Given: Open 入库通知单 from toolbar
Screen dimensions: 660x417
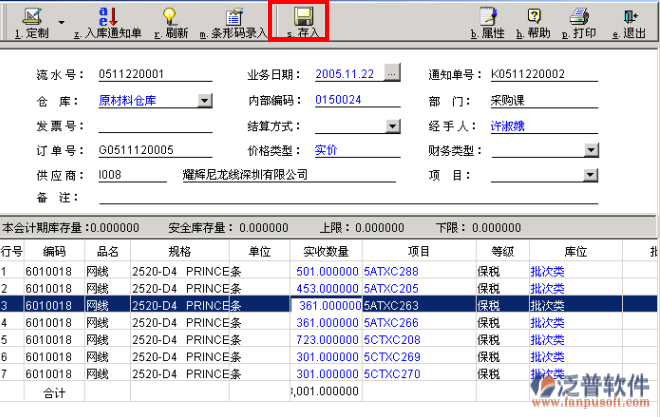Looking at the screenshot, I should [108, 24].
